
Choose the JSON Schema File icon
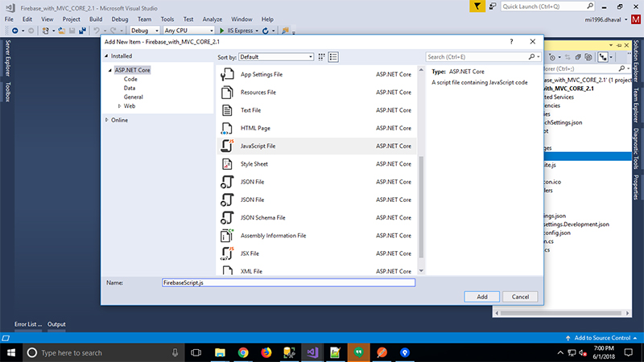(226, 217)
